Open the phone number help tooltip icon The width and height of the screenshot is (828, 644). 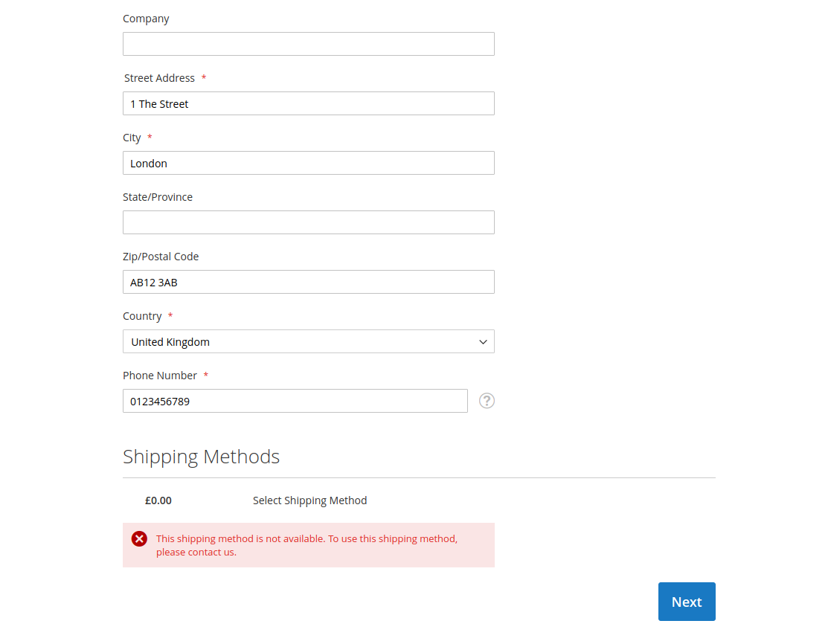[487, 401]
